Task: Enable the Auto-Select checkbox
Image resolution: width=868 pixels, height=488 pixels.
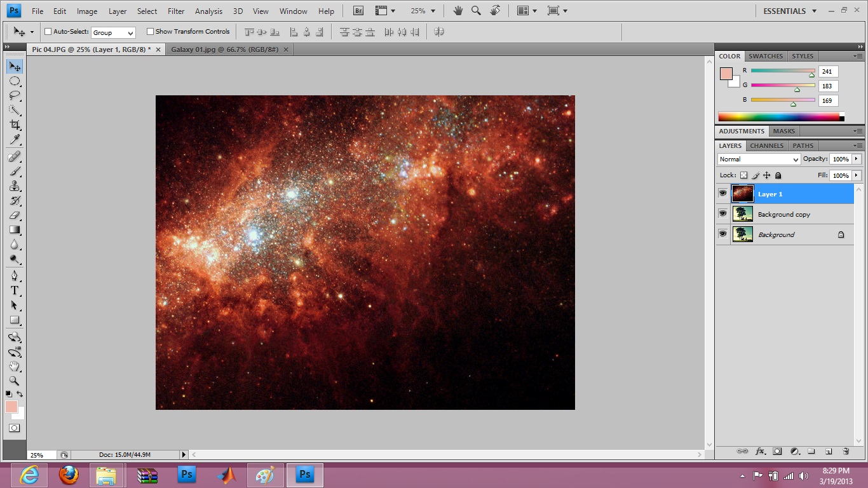Action: [48, 32]
